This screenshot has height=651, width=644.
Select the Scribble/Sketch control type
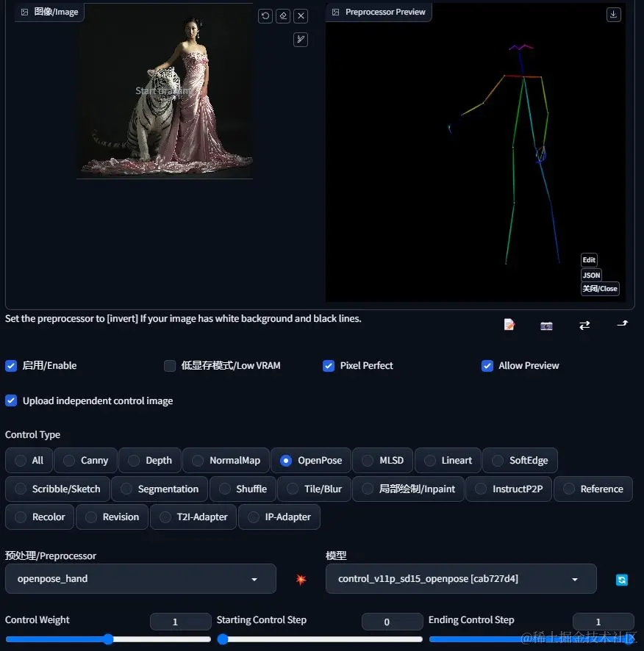click(x=58, y=489)
